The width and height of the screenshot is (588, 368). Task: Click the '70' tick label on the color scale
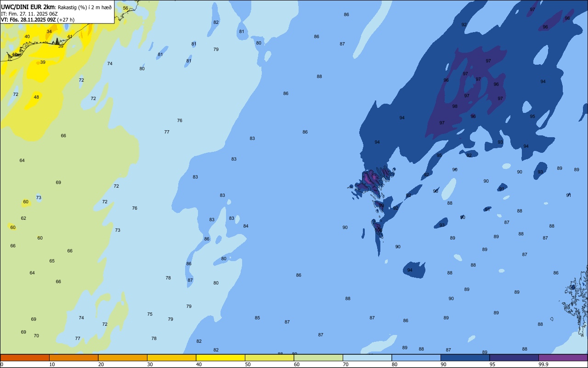click(345, 364)
